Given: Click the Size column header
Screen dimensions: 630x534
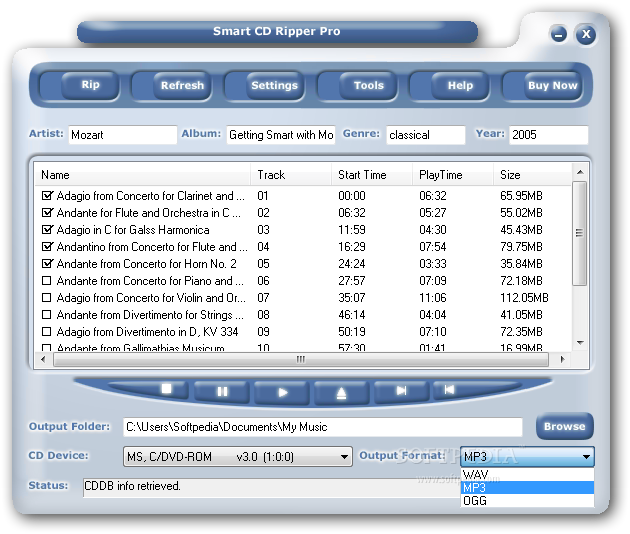Looking at the screenshot, I should point(532,175).
